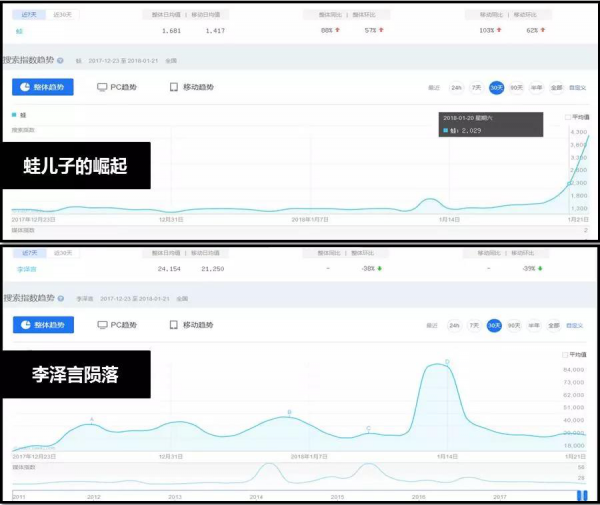This screenshot has width=600, height=505.
Task: Click the 整体趋势 button in top chart
Action: coord(42,87)
